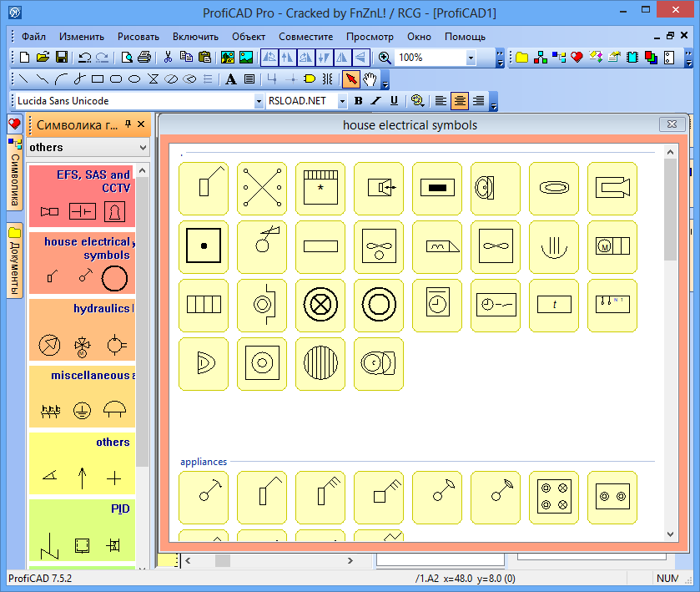Choose the text tool letter A icon
This screenshot has height=592, width=700.
(x=230, y=79)
